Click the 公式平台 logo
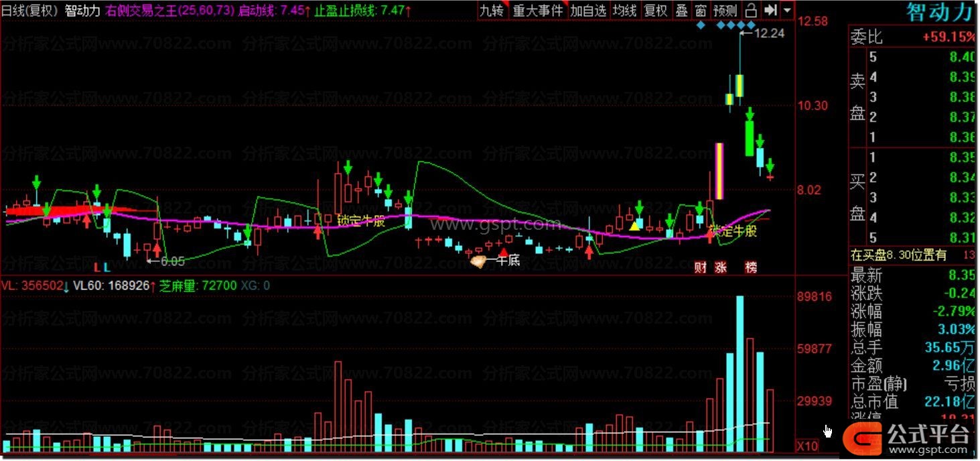 pyautogui.click(x=907, y=438)
